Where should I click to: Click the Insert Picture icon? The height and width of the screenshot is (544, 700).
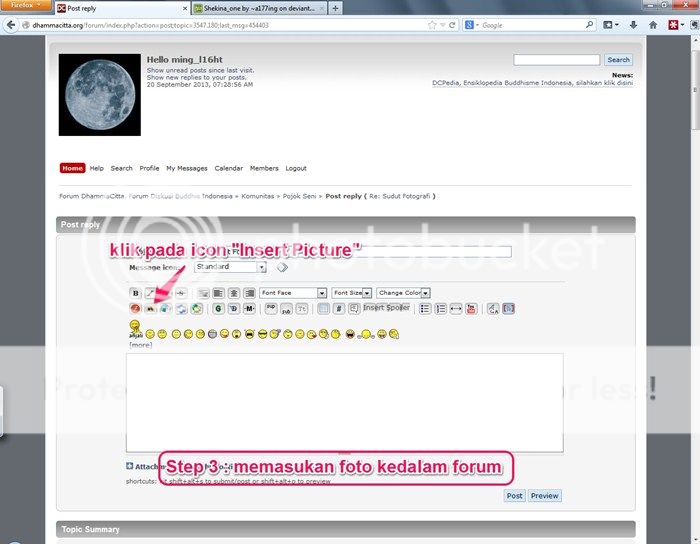150,309
